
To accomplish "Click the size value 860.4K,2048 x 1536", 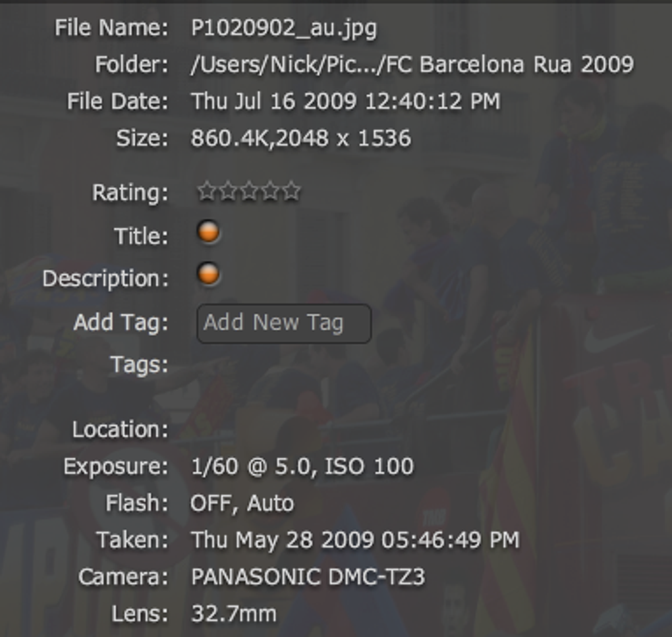I will (301, 138).
